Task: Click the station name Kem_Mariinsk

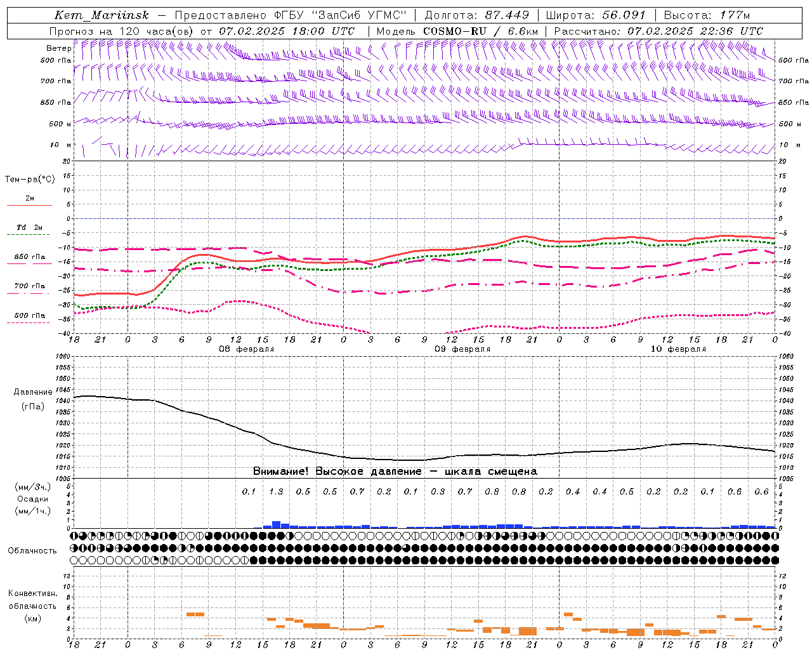Action: pos(102,15)
